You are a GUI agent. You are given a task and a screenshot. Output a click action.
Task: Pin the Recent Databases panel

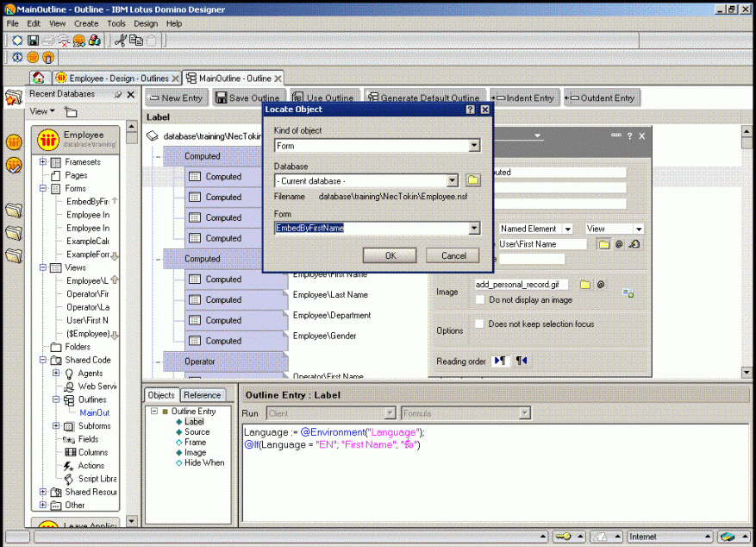point(117,95)
